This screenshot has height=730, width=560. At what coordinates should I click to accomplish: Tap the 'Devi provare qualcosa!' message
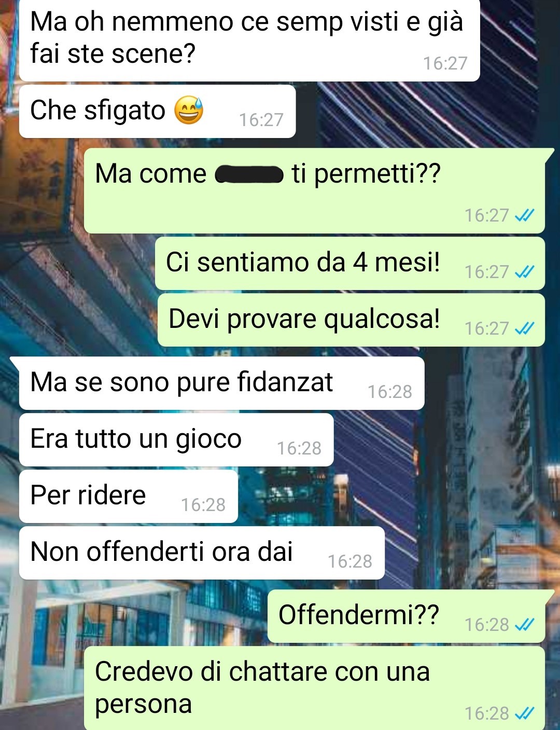(x=351, y=320)
